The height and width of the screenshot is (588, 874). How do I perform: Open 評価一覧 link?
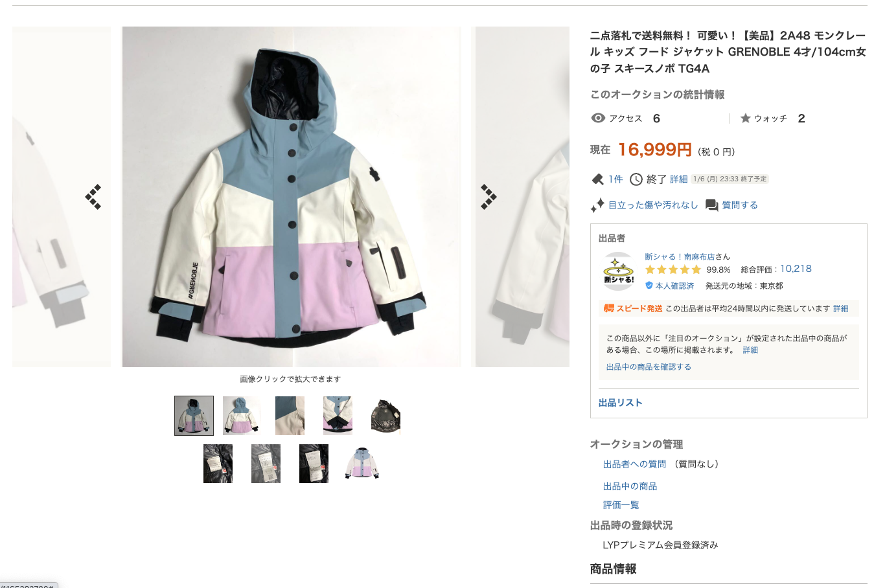[x=621, y=505]
